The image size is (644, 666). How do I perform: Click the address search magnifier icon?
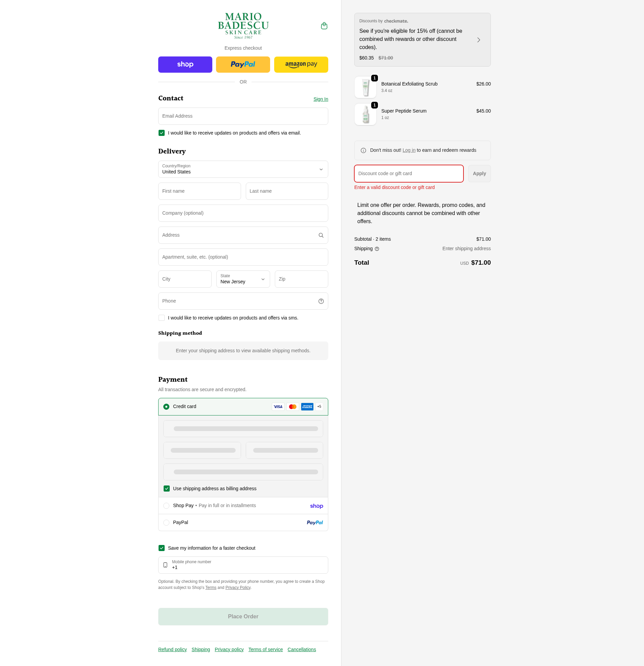point(321,235)
